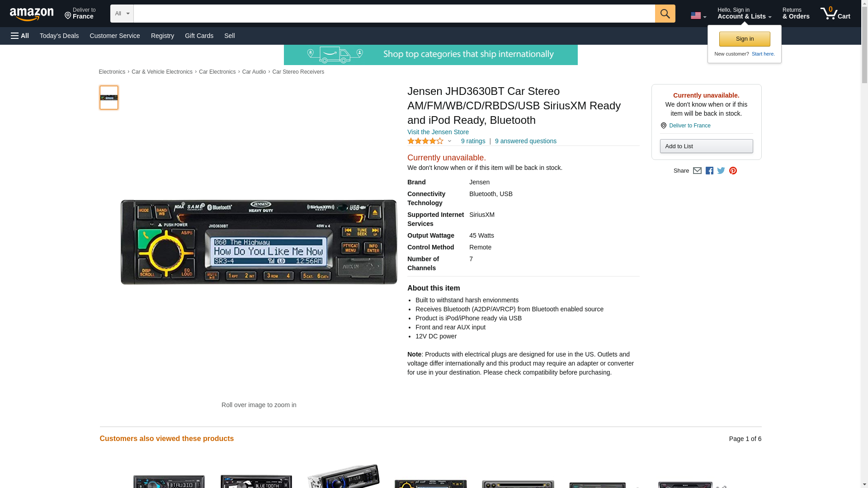
Task: Open the language flag selector dropdown
Action: [x=698, y=16]
